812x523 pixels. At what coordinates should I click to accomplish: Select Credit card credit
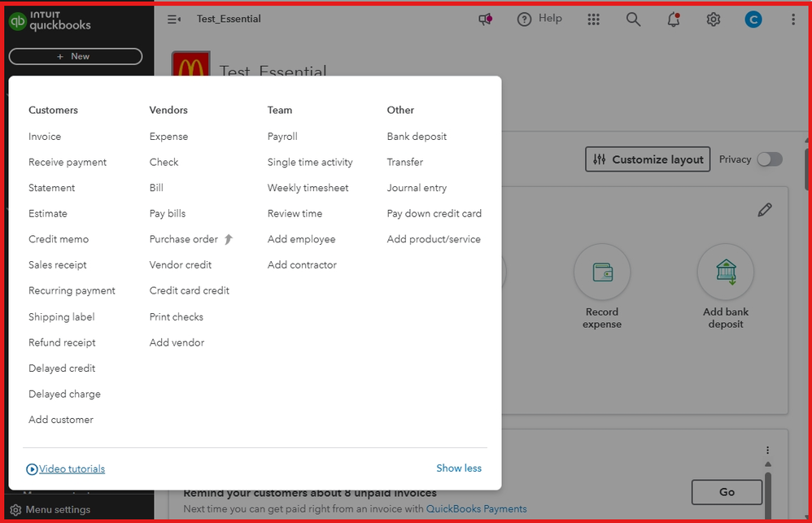coord(190,290)
